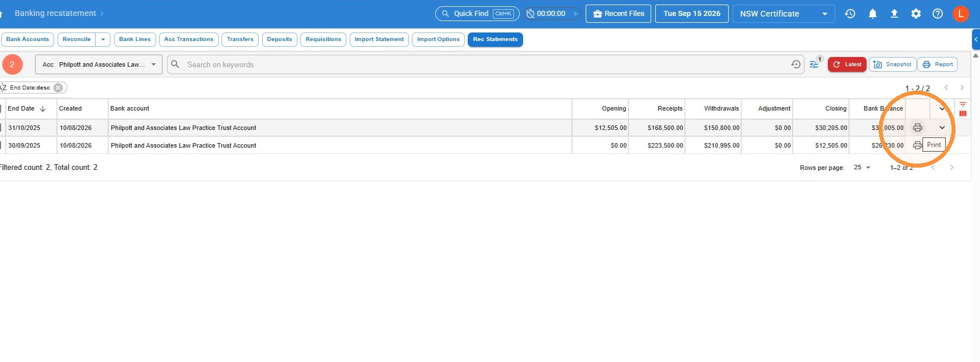Take a Snapshot
980x362 pixels.
(x=892, y=64)
